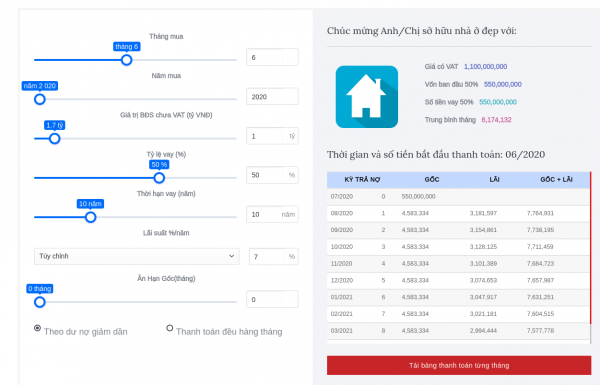Focus the loan ratio percent field
The height and width of the screenshot is (385, 600).
tap(272, 175)
